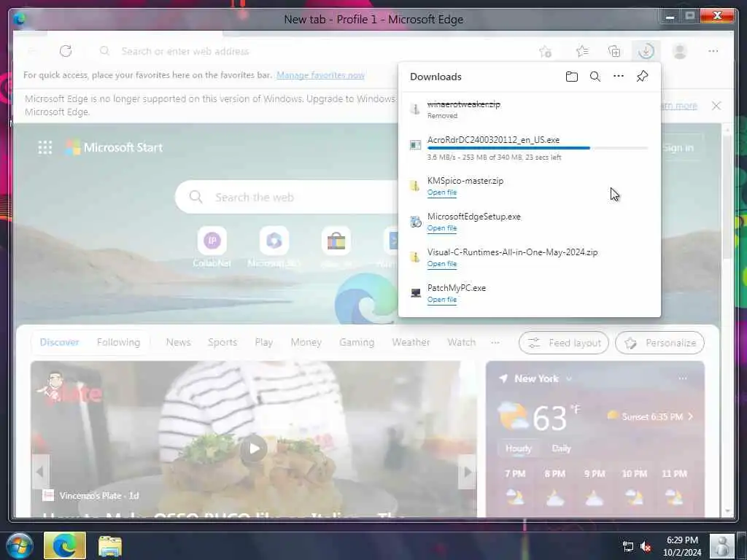Open the Favorites list icon

(x=582, y=51)
